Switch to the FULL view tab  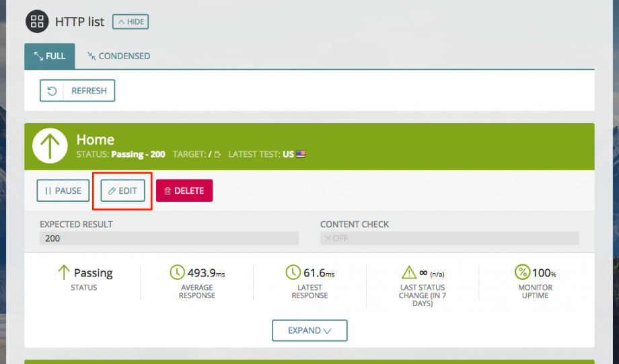[x=50, y=56]
